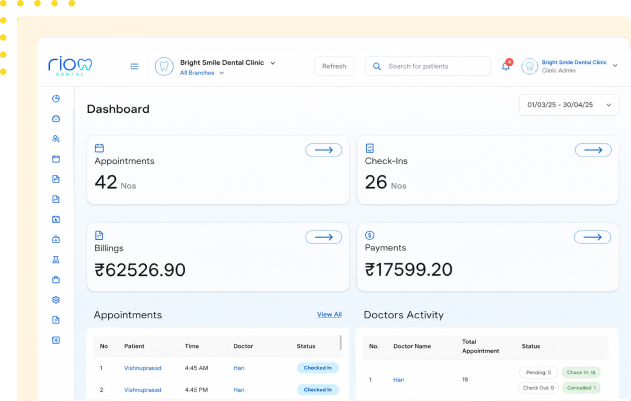Screen dimensions: 631x401
Task: Open the document-with-arrow sidebar icon
Action: (56, 320)
